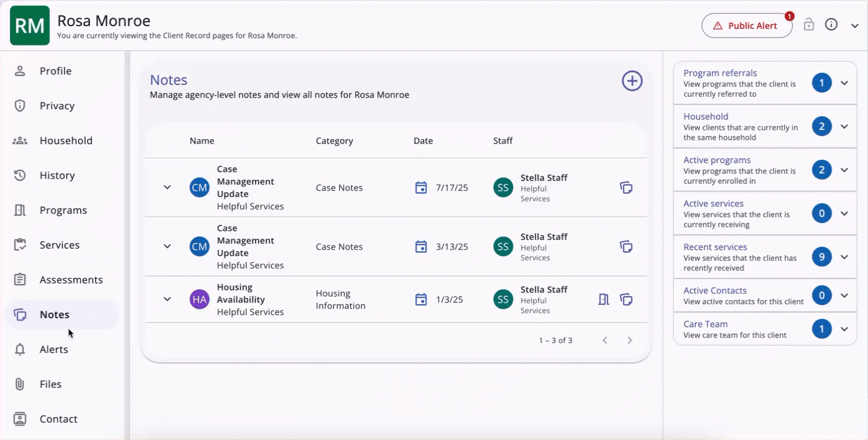The height and width of the screenshot is (440, 868).
Task: Click the Profile person icon in sidebar
Action: 20,71
